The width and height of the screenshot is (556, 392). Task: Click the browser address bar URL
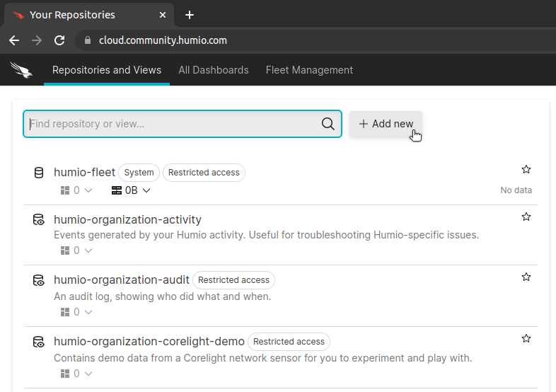[x=163, y=40]
